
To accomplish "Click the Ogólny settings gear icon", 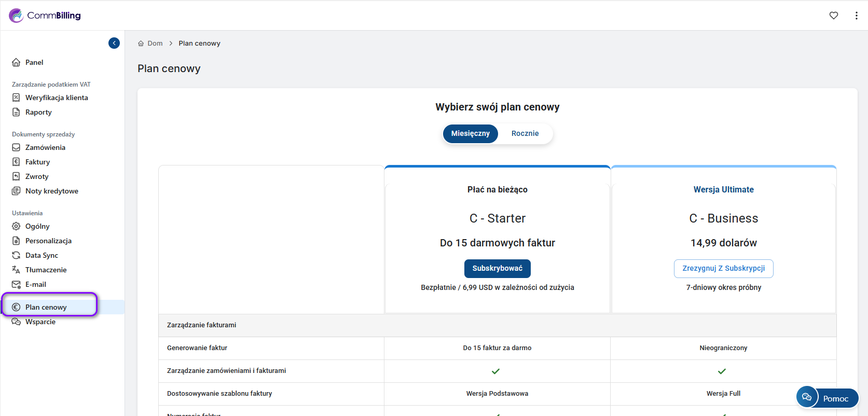I will point(16,226).
